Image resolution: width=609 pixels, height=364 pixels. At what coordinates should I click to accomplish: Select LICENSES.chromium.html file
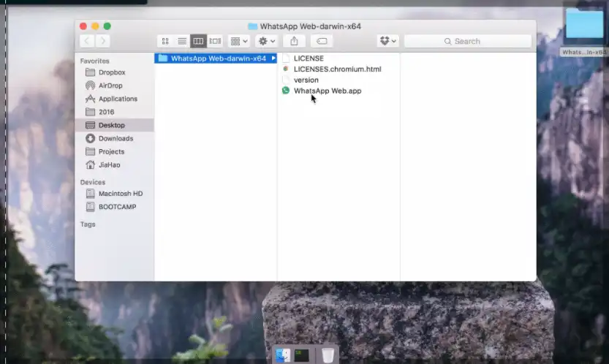(x=338, y=69)
